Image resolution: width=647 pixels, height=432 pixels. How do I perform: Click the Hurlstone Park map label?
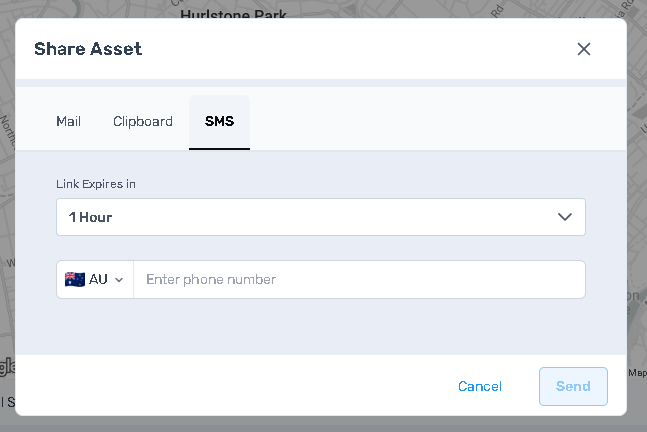click(x=233, y=13)
